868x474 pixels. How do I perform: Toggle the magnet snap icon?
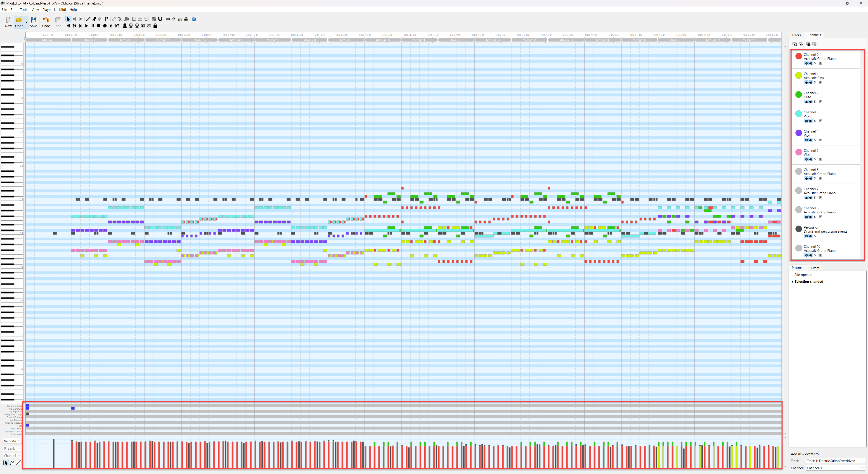pos(160,19)
